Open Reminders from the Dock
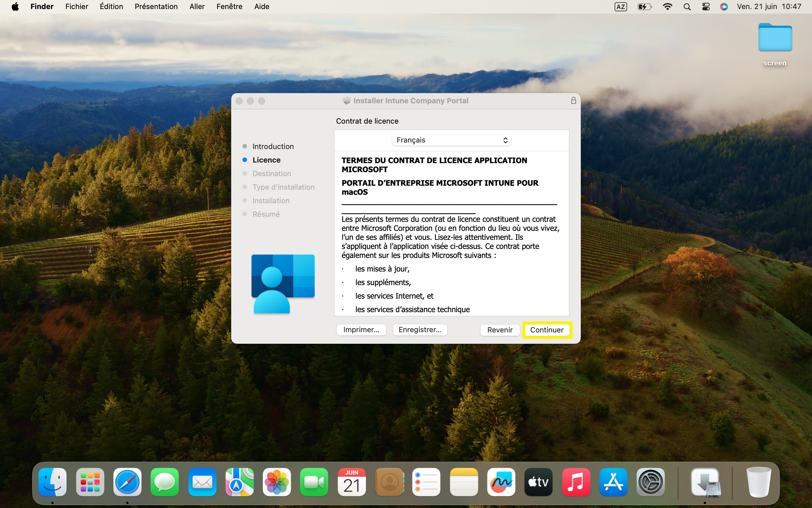 click(427, 482)
